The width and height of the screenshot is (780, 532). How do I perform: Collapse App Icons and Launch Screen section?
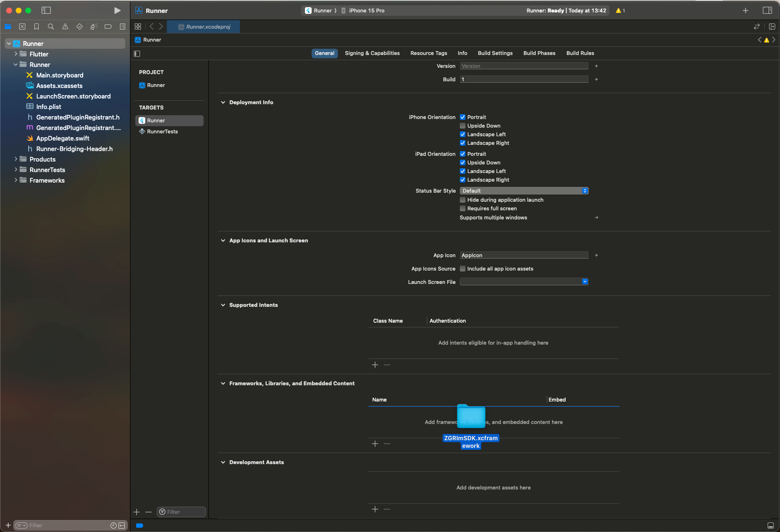tap(223, 240)
